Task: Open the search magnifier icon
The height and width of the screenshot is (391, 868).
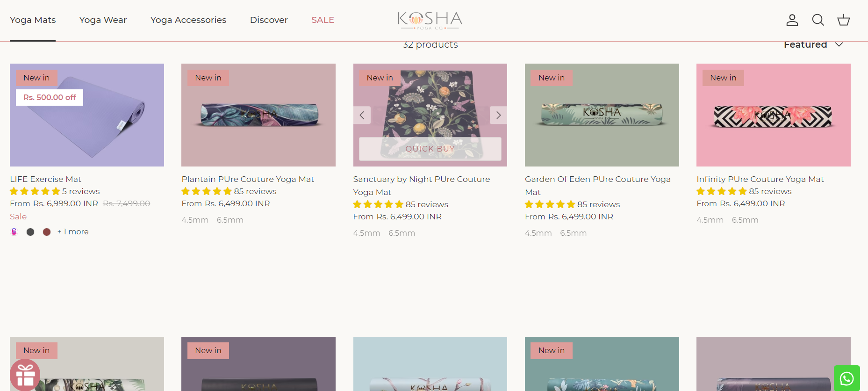Action: click(x=818, y=20)
